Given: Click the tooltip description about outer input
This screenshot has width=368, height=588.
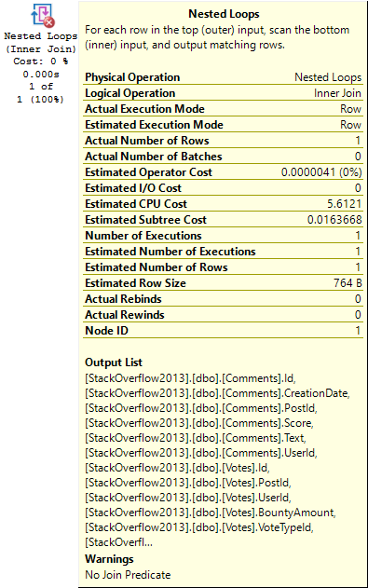Looking at the screenshot, I should 217,37.
